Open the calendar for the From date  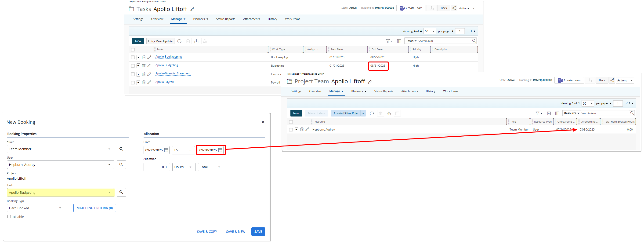point(166,150)
